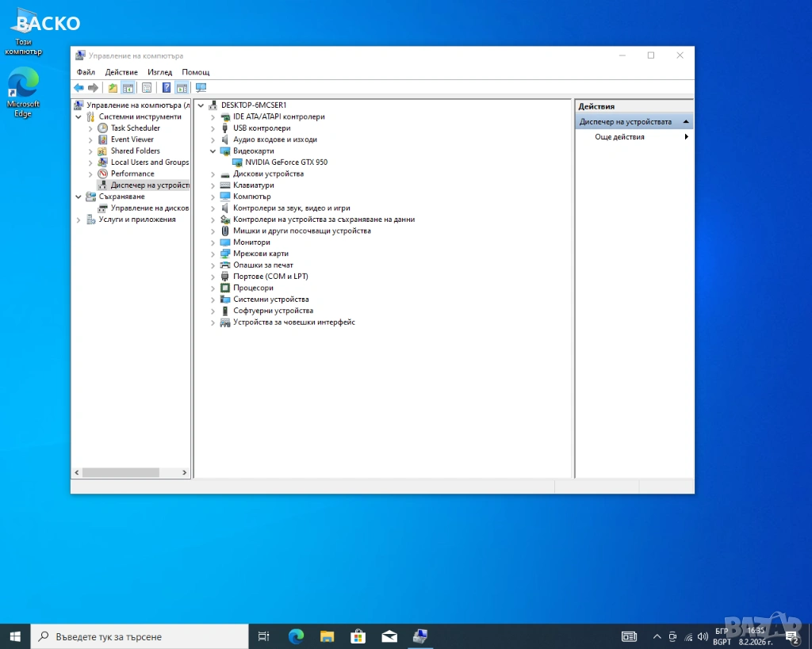The image size is (812, 649).
Task: Click the Scan for hardware changes monitor icon
Action: 201,88
